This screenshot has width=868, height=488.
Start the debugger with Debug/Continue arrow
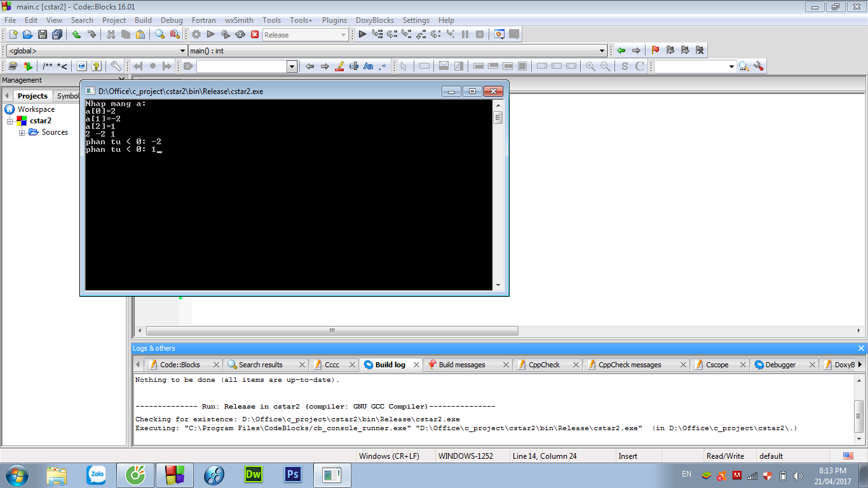coord(362,34)
